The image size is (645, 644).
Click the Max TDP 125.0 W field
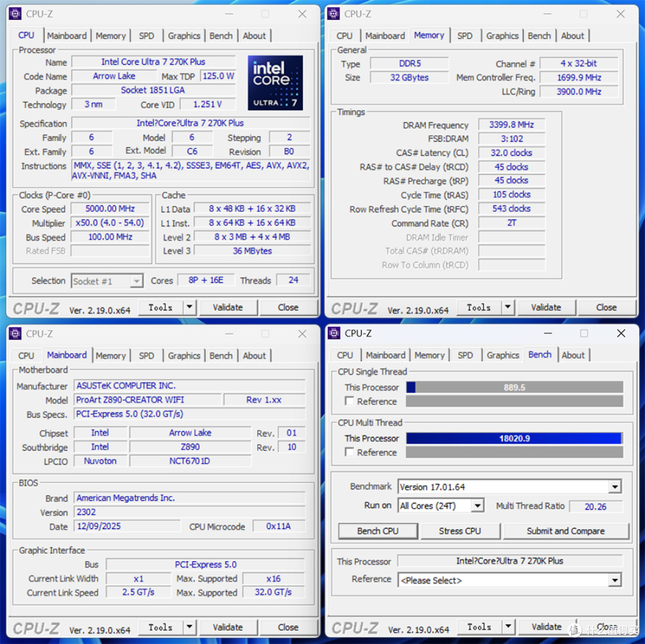218,76
